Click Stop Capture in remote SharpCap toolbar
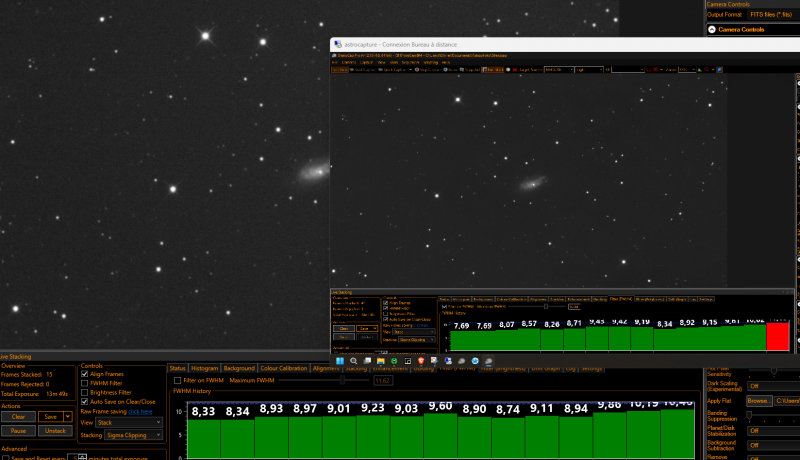 click(428, 69)
